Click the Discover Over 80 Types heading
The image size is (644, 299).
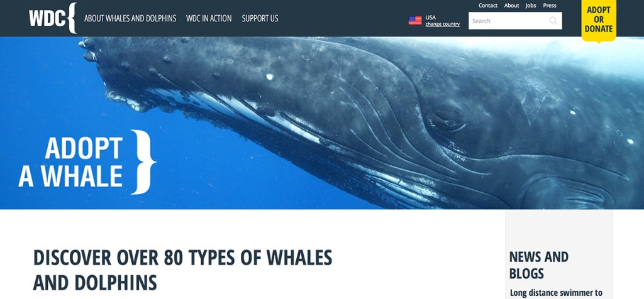pyautogui.click(x=182, y=270)
